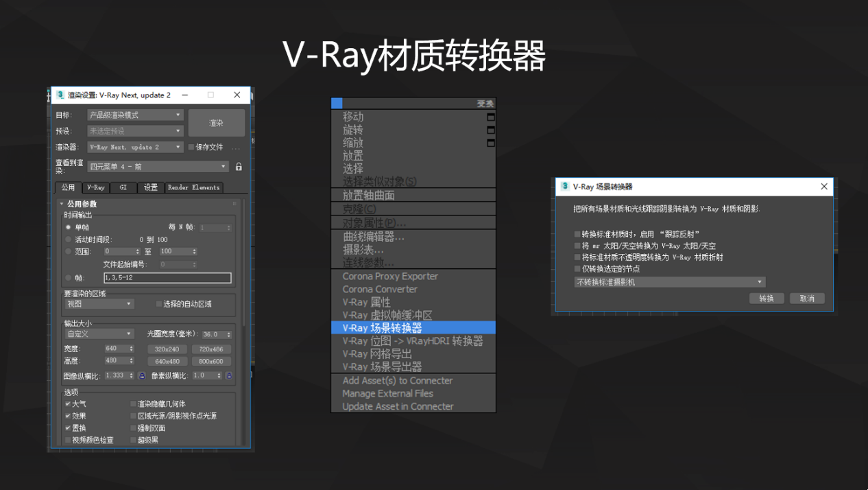Open the 要渲染的区域 dropdown showing 视图
The image size is (868, 490).
[99, 303]
